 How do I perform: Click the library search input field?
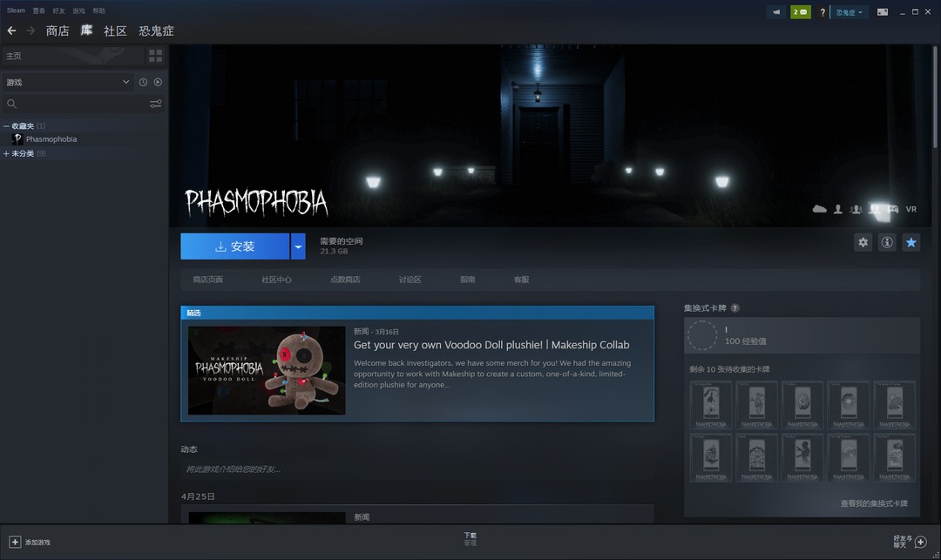coord(82,104)
